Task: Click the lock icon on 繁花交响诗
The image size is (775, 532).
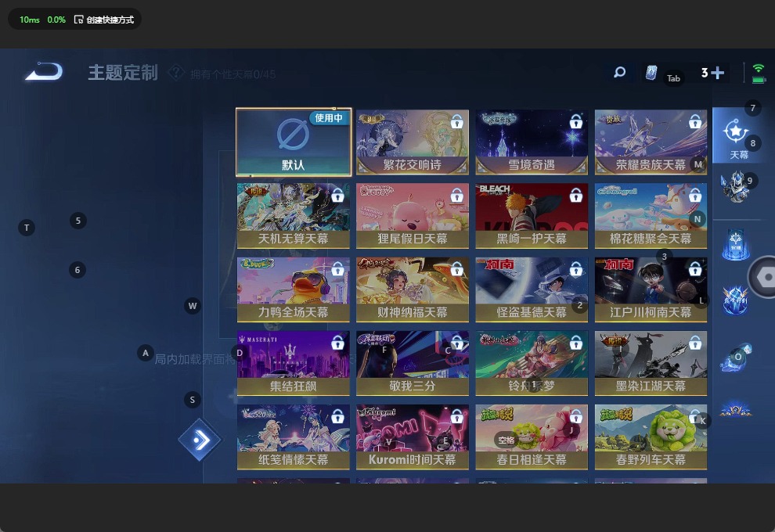Action: [456, 121]
